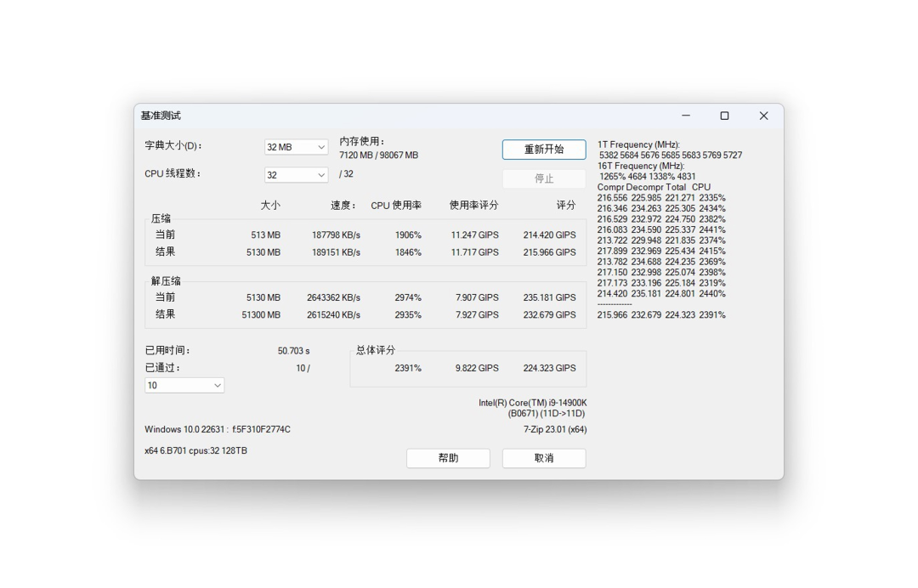Click compression result speed 189151 KB/s

pyautogui.click(x=336, y=252)
